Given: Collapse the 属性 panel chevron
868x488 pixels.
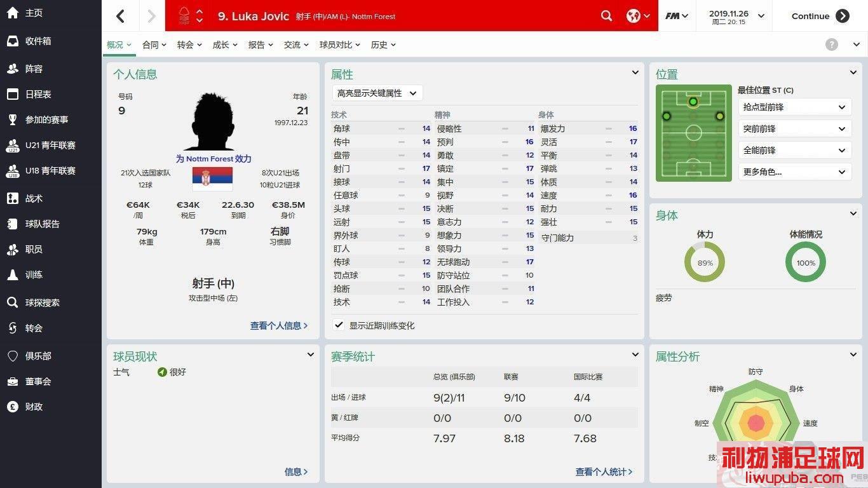Looking at the screenshot, I should tap(635, 72).
